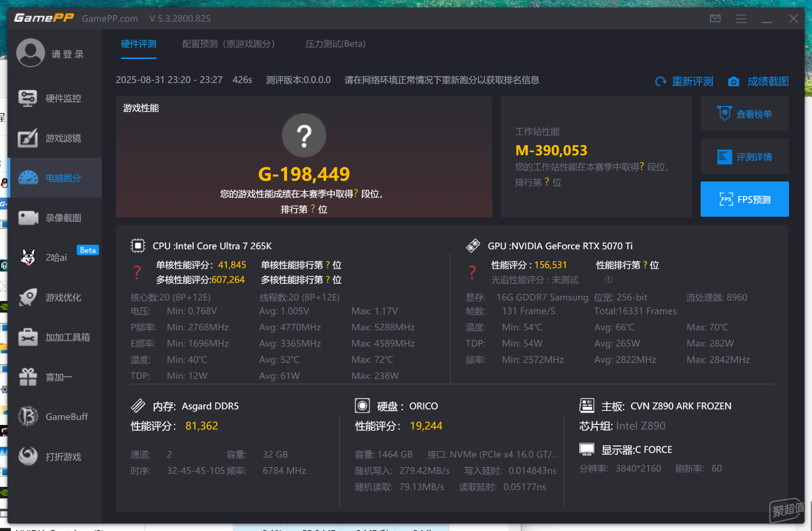This screenshot has width=812, height=531.
Task: Switch to the 硬件评测 tab
Action: tap(139, 44)
